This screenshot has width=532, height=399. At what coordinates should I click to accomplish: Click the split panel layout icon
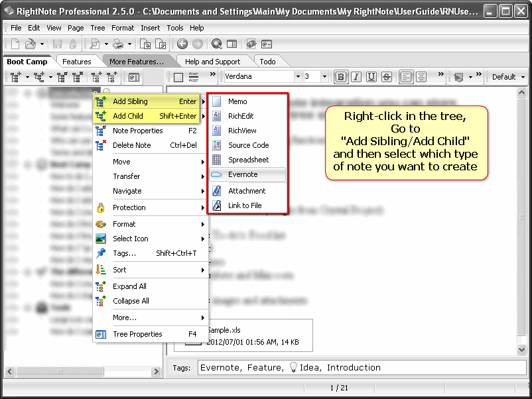tap(232, 44)
